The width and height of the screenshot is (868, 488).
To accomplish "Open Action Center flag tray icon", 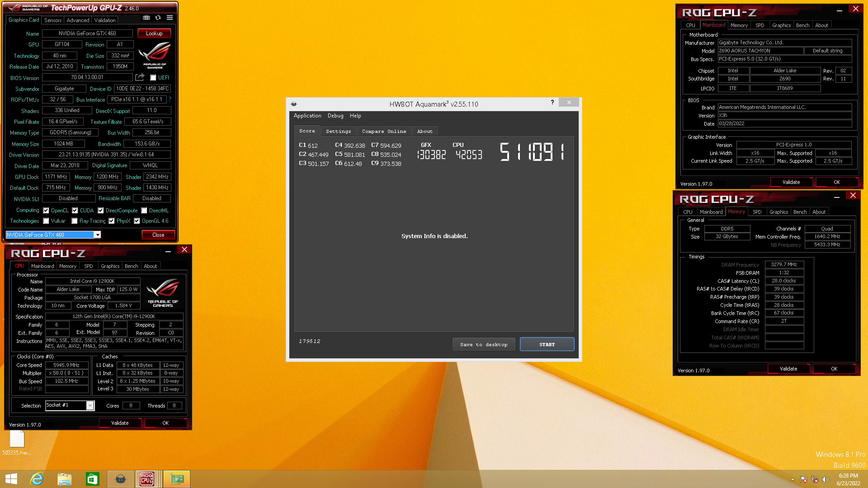I will (804, 479).
